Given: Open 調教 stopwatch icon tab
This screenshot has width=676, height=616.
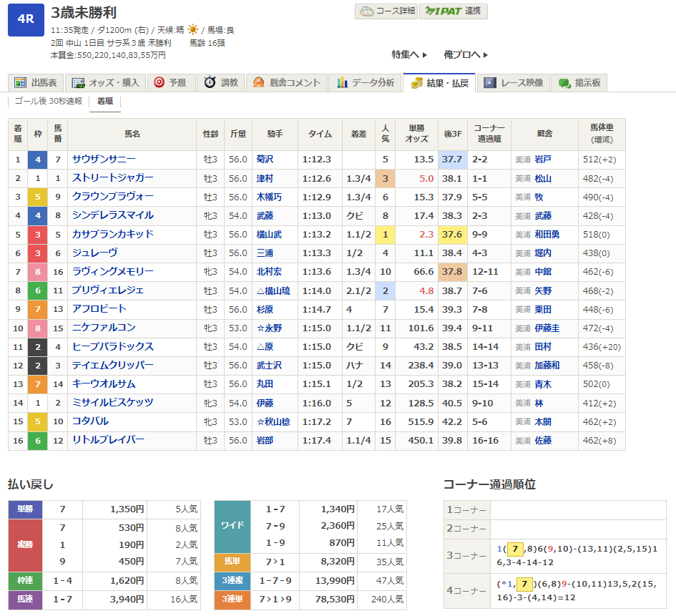Looking at the screenshot, I should point(221,82).
